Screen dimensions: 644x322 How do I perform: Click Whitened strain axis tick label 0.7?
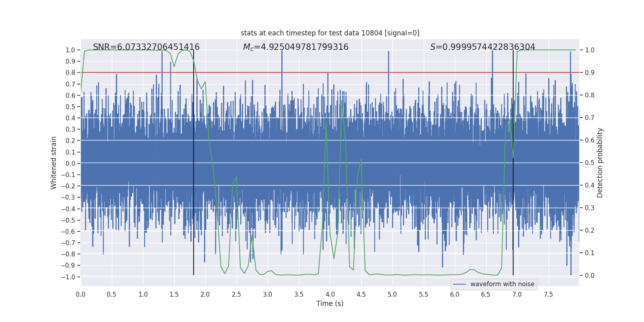[70, 84]
